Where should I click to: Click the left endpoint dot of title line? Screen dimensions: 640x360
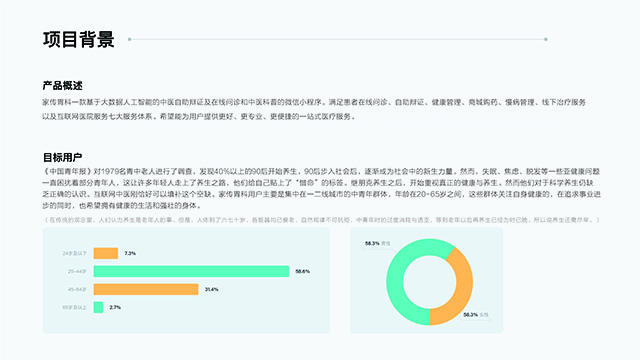129,39
